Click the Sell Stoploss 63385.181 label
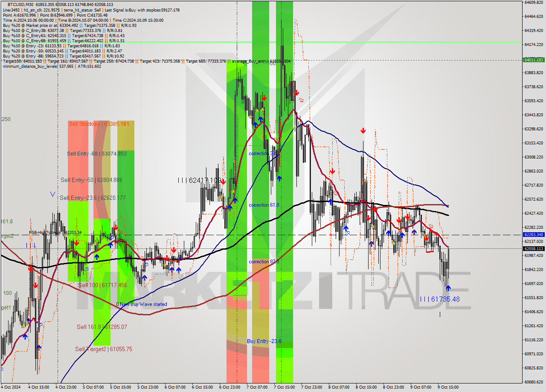This screenshot has width=546, height=392. 99,124
